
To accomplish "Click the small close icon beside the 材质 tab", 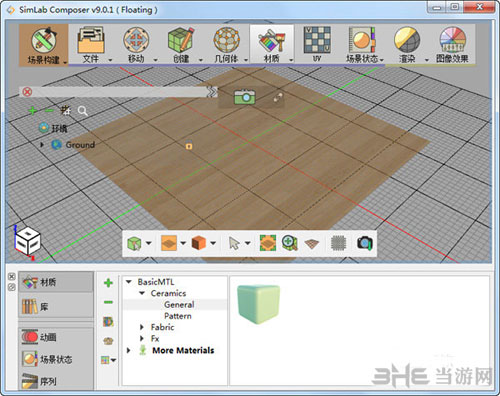I will click(11, 276).
